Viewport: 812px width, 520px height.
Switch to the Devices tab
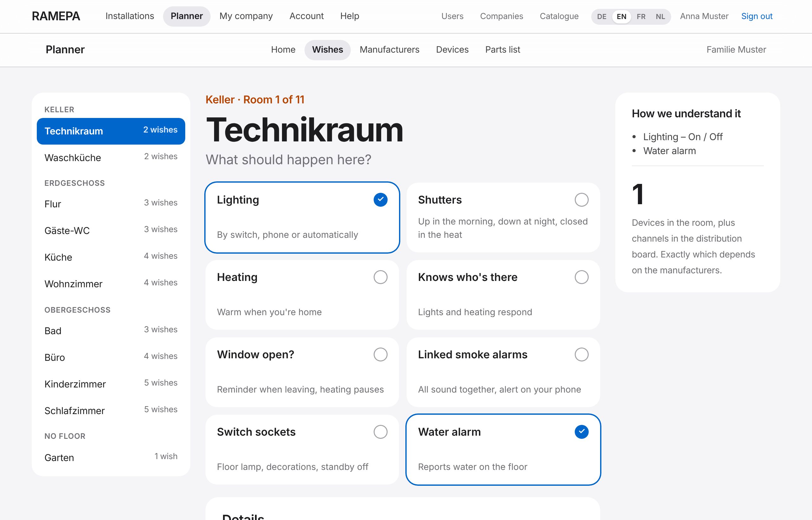(x=452, y=50)
